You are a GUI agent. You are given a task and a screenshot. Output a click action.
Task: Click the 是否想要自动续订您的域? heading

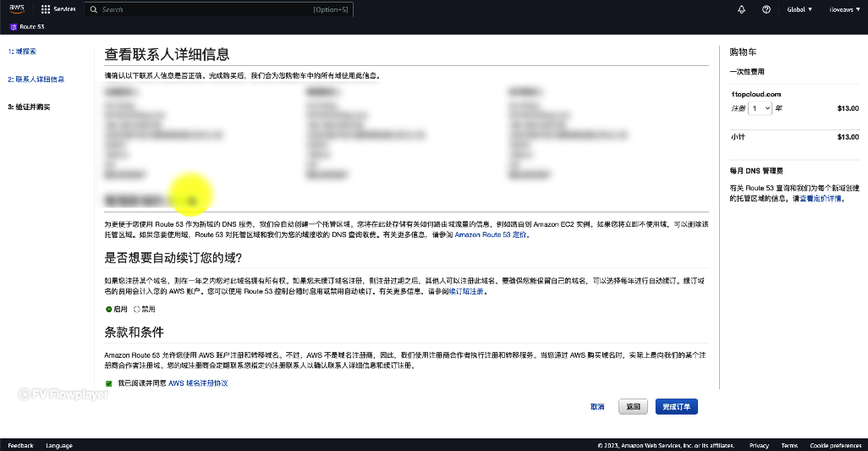click(x=173, y=258)
